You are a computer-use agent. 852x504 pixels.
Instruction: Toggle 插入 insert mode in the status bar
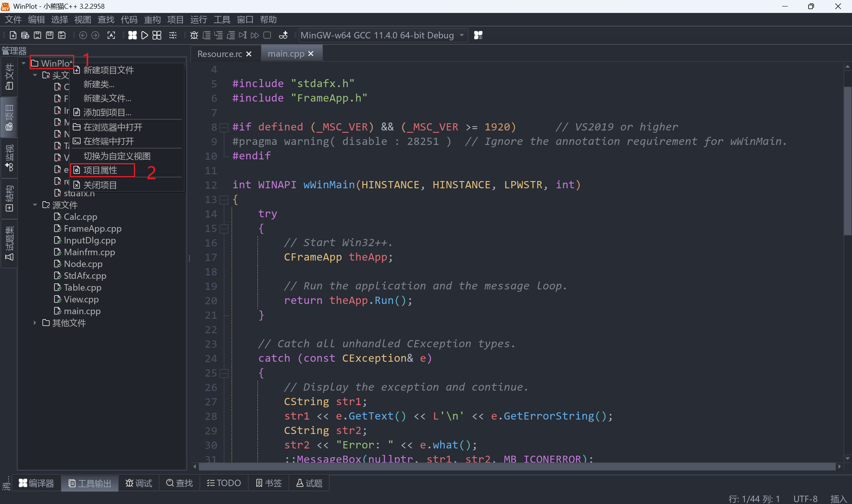tap(838, 499)
